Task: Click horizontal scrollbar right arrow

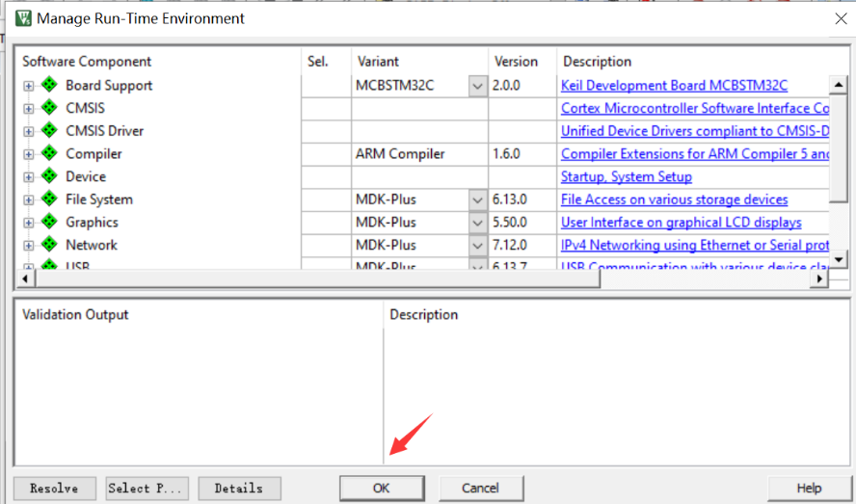Action: coord(818,279)
